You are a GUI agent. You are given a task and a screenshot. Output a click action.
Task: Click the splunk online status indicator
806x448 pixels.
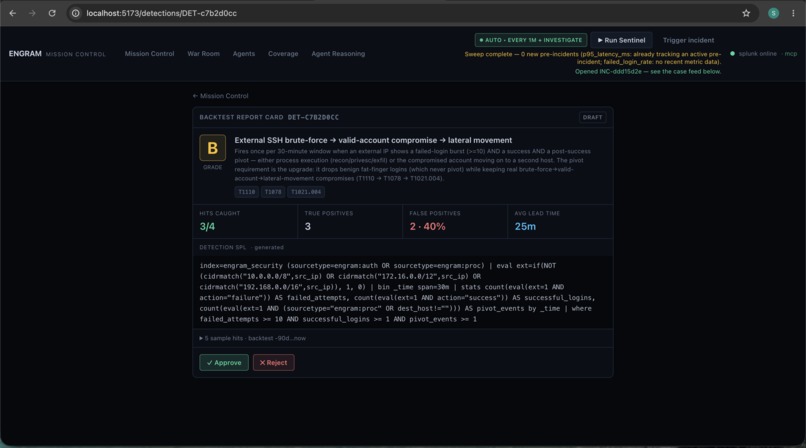tap(754, 53)
